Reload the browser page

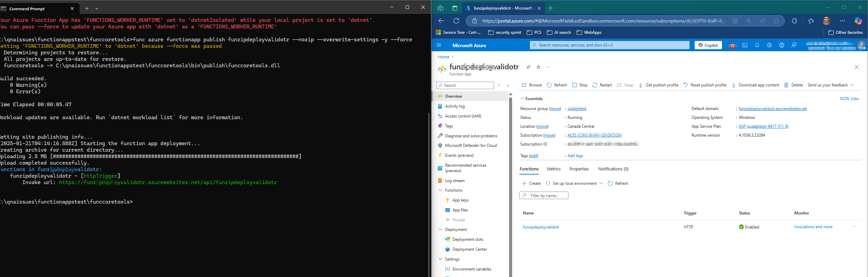coord(456,21)
